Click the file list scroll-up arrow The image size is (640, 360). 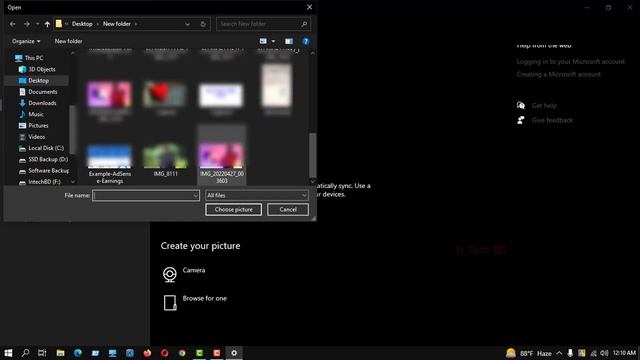(313, 53)
